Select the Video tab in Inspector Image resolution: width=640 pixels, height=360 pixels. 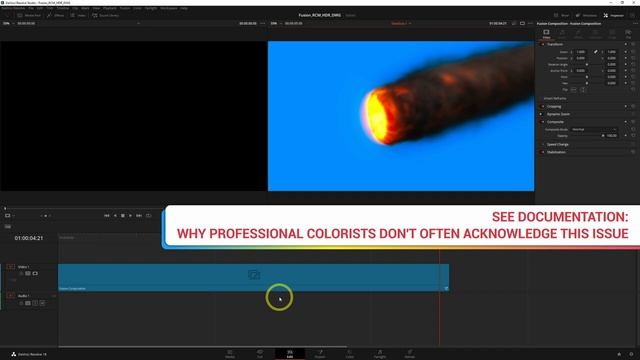tap(546, 34)
